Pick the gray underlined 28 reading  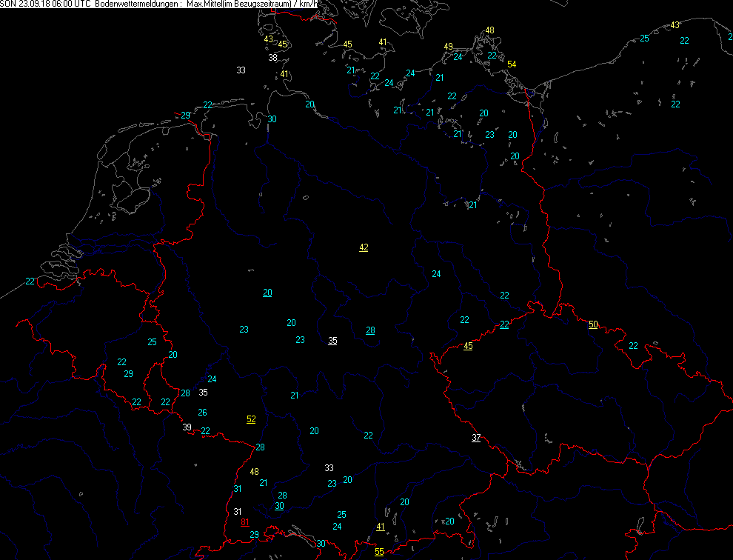pos(370,330)
